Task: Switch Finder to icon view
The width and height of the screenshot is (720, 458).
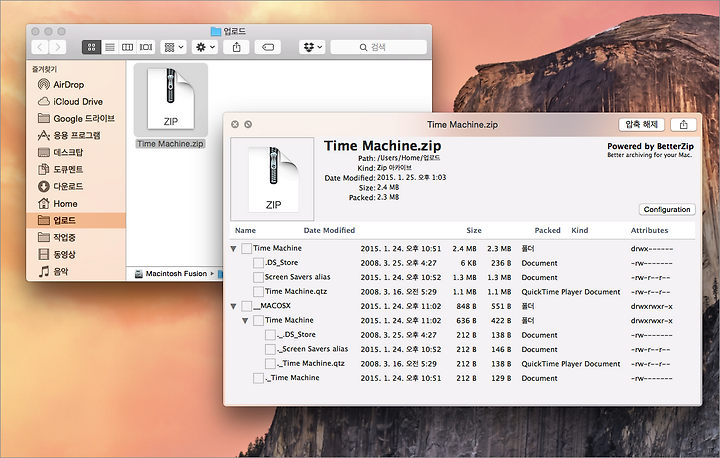Action: point(91,47)
